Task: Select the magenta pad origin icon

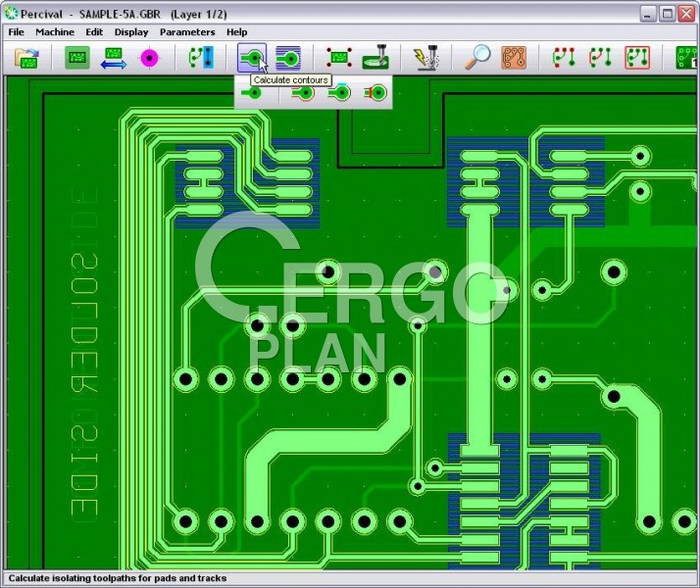Action: [x=149, y=58]
